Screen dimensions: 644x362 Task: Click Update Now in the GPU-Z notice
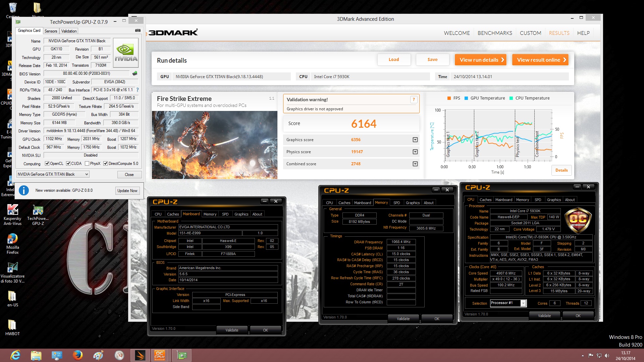(x=127, y=191)
